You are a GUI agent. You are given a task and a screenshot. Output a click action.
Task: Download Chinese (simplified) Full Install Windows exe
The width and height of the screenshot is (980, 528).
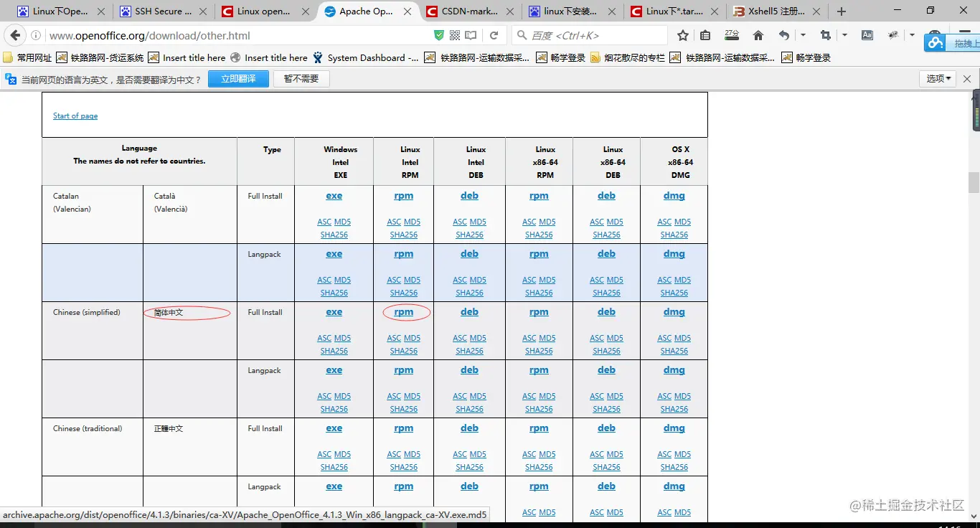pyautogui.click(x=334, y=312)
